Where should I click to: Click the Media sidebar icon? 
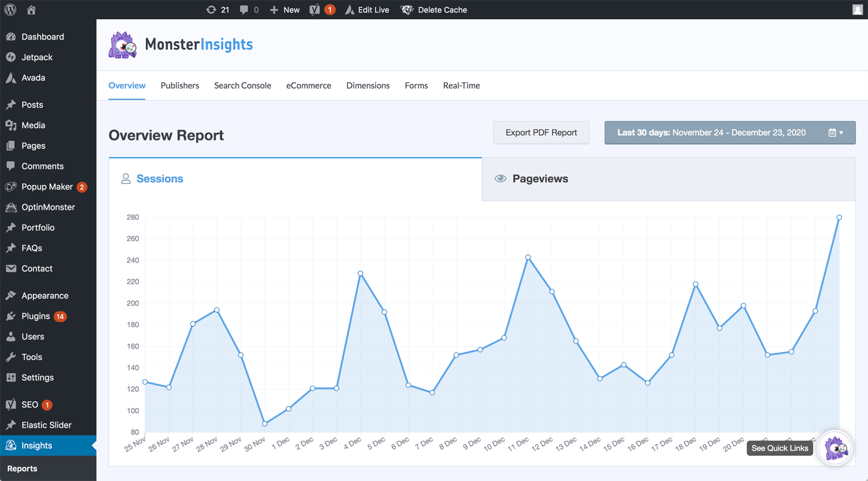(x=11, y=125)
